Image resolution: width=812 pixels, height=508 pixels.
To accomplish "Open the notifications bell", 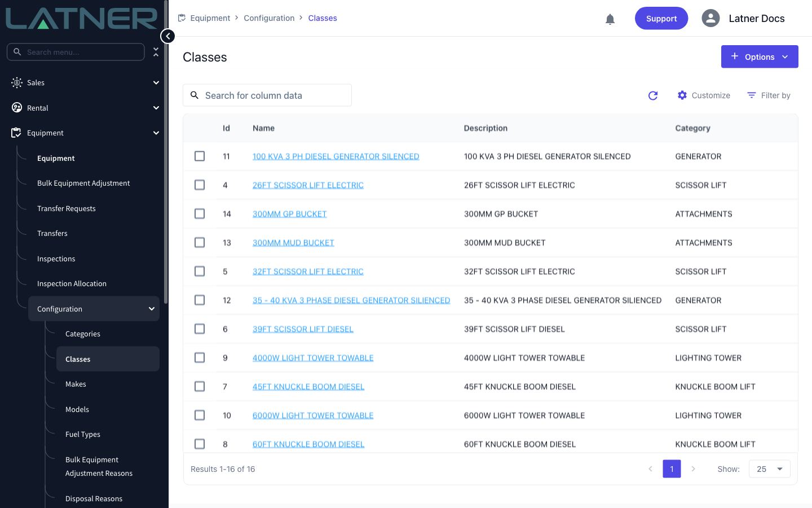I will tap(610, 19).
